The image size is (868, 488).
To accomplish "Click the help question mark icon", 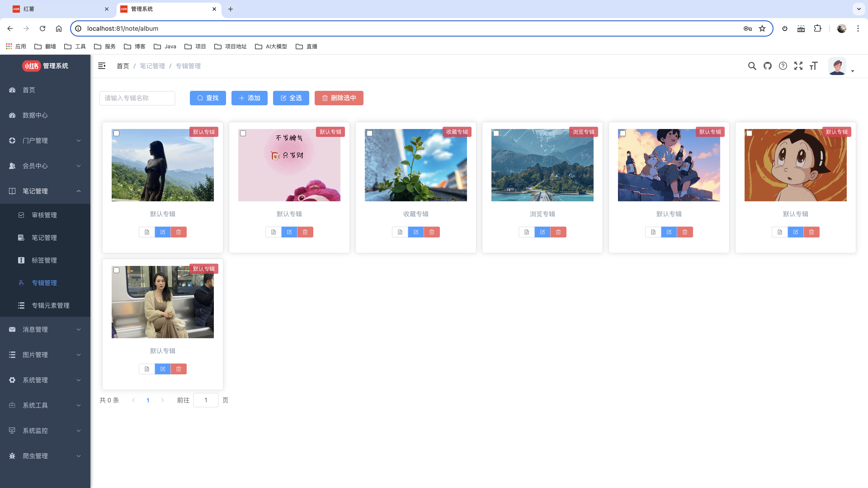I will pyautogui.click(x=783, y=66).
